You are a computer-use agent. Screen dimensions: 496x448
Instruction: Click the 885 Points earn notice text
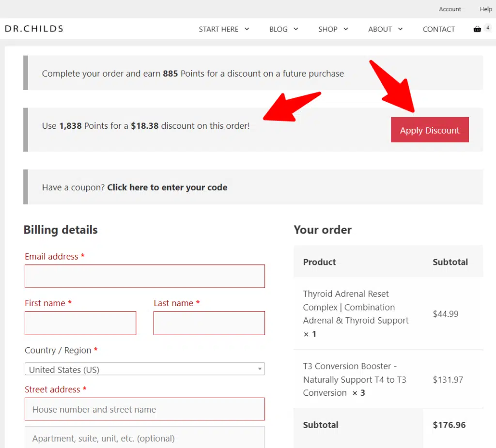pos(193,74)
